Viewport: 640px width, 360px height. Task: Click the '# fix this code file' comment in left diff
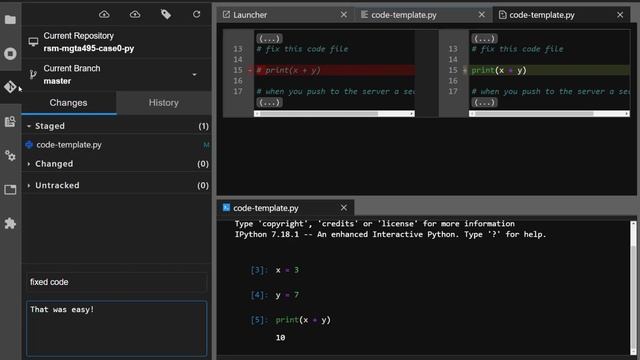point(302,49)
